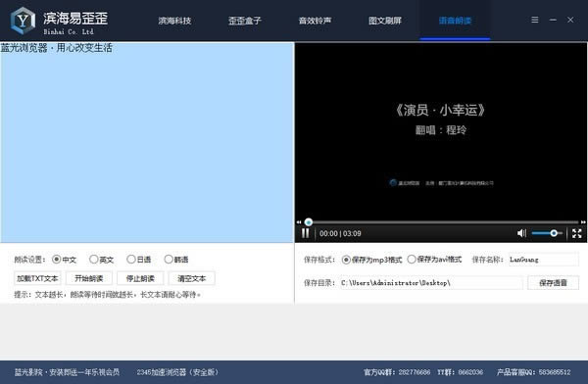Open 2345加速浏览器 link in footer

(x=177, y=372)
